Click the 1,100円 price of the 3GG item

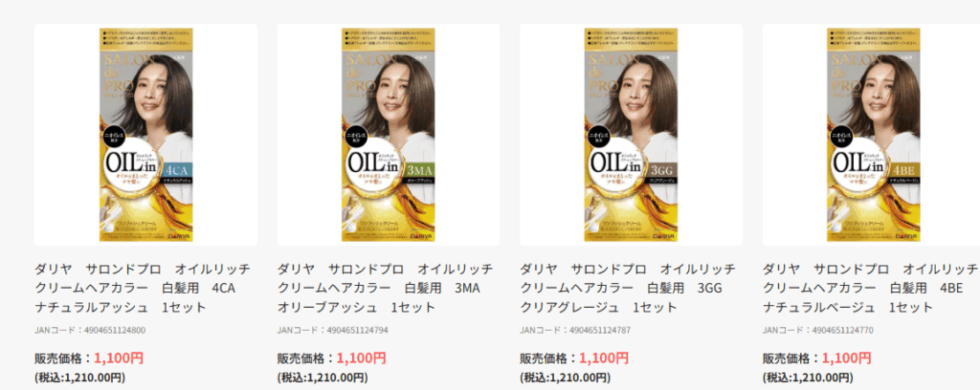[x=604, y=358]
